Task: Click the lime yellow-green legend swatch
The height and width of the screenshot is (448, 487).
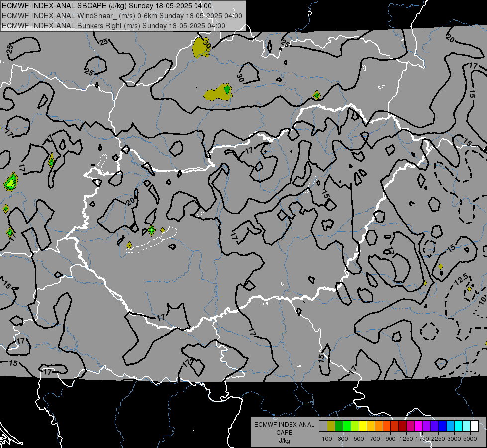Action: [x=355, y=426]
